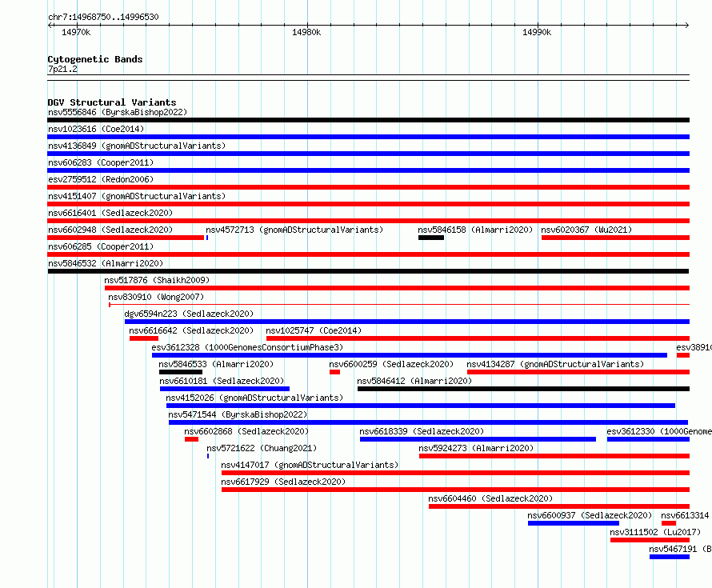The width and height of the screenshot is (712, 588).
Task: Open nsv5846158 (Almarri2020) label
Action: [475, 230]
